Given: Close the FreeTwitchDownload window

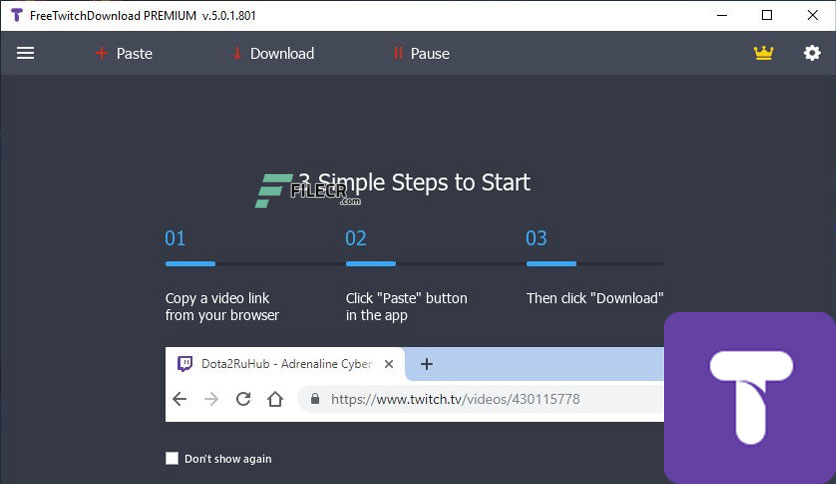Looking at the screenshot, I should point(813,15).
